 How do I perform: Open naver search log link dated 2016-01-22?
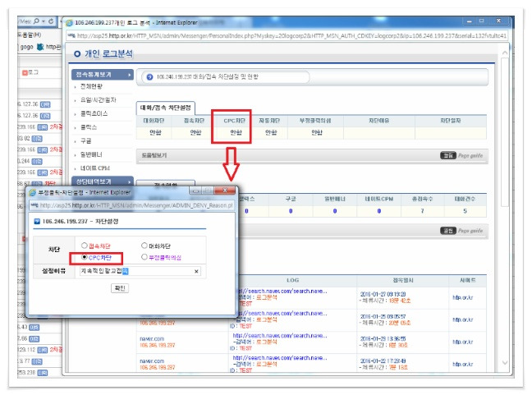280,358
